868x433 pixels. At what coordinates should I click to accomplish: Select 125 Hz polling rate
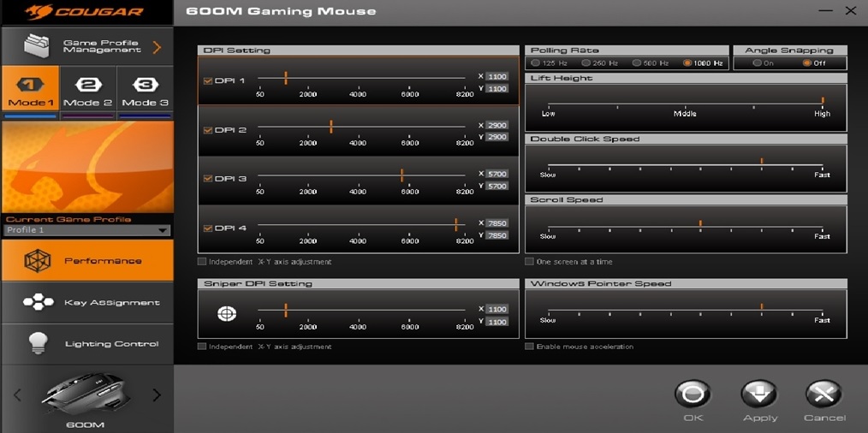pyautogui.click(x=536, y=63)
